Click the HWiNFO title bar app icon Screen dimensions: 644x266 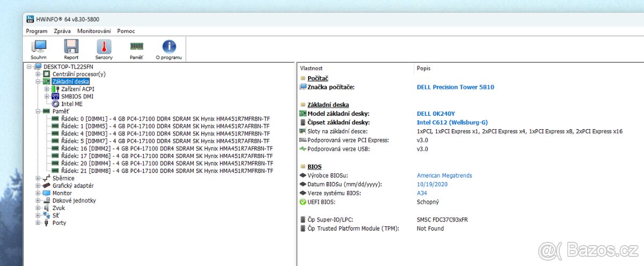point(30,19)
